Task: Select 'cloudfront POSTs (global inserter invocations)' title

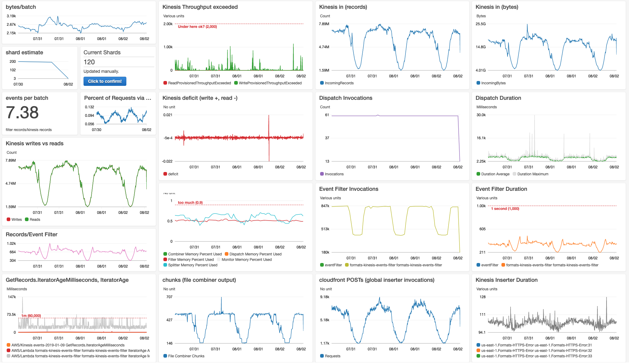Action: 377,280
